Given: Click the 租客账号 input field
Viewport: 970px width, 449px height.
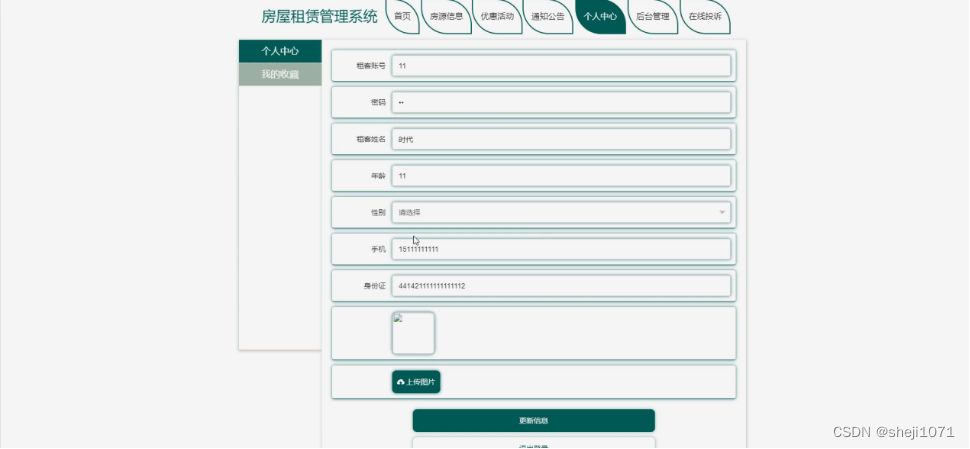Looking at the screenshot, I should (x=561, y=66).
